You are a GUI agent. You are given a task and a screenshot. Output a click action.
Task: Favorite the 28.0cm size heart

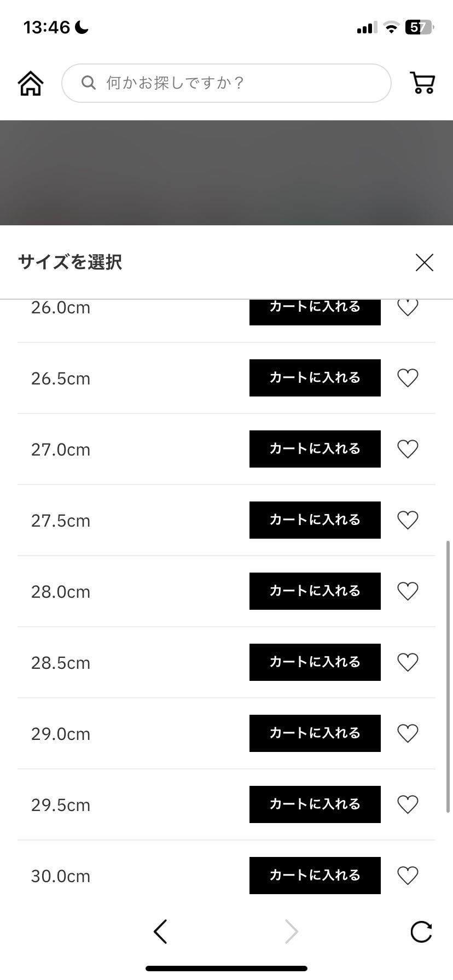click(408, 591)
